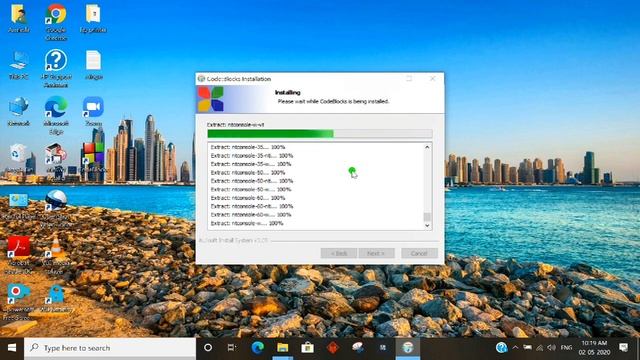
Task: Click the ENG language indicator
Action: (x=566, y=348)
